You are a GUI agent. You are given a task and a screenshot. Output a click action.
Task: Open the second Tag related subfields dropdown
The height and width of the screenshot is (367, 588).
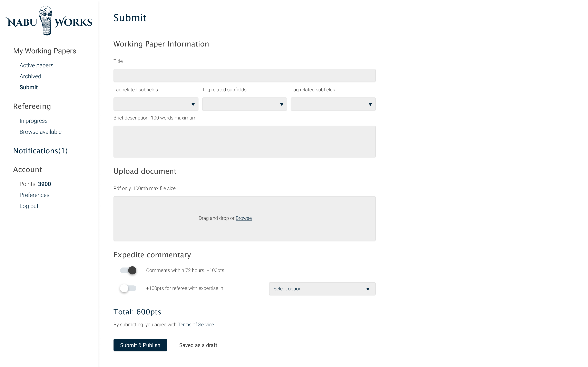coord(244,104)
